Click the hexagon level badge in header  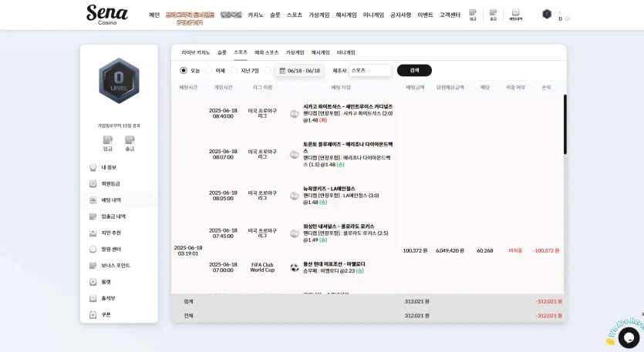[x=547, y=15]
